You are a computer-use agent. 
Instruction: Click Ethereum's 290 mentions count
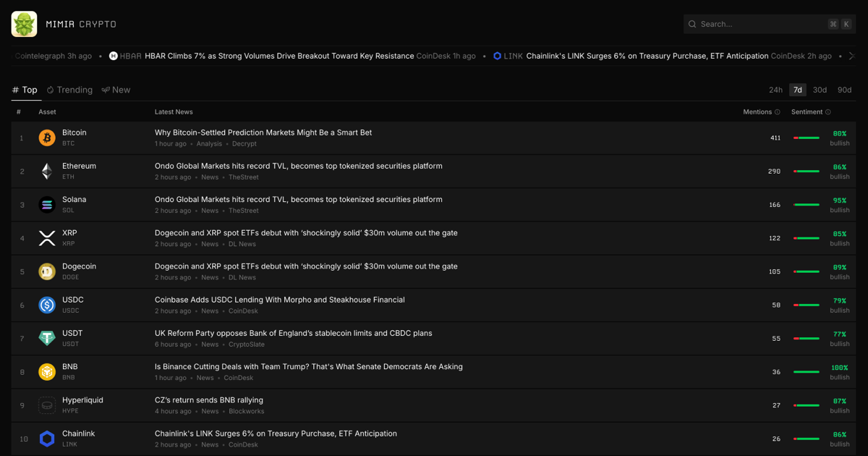774,172
